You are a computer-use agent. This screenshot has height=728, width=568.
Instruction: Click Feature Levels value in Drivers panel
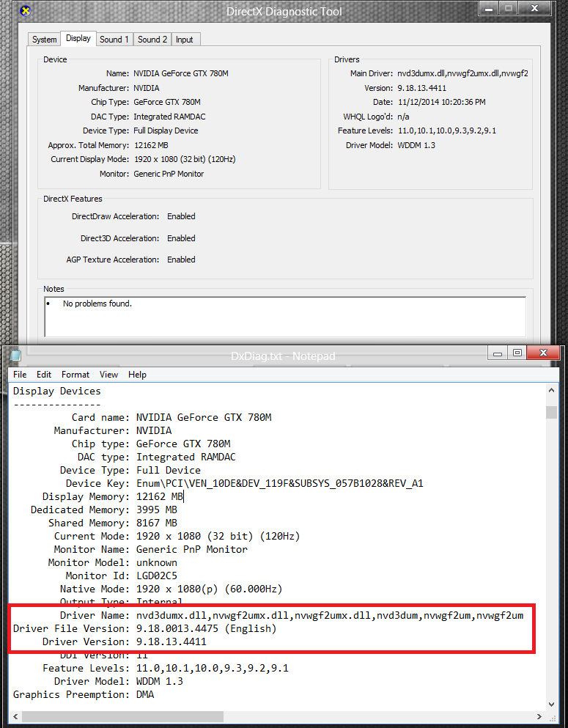446,130
